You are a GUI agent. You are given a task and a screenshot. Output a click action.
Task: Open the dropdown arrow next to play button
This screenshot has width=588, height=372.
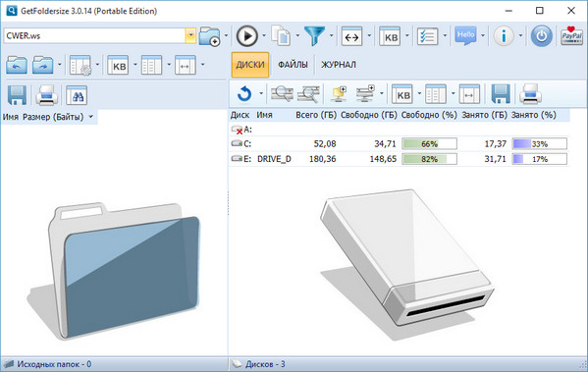[264, 36]
